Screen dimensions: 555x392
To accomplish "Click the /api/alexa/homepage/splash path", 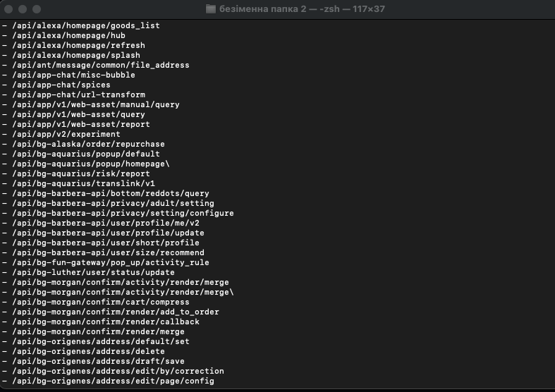I will (76, 56).
